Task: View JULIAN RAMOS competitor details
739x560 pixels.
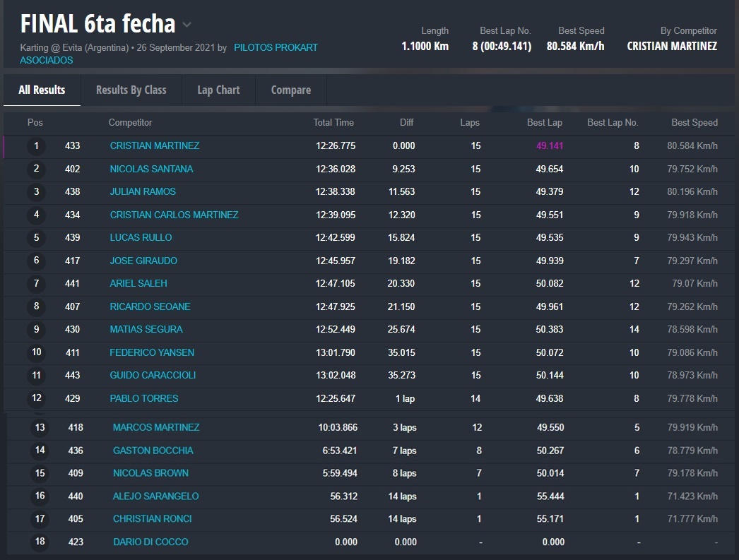Action: pos(143,192)
